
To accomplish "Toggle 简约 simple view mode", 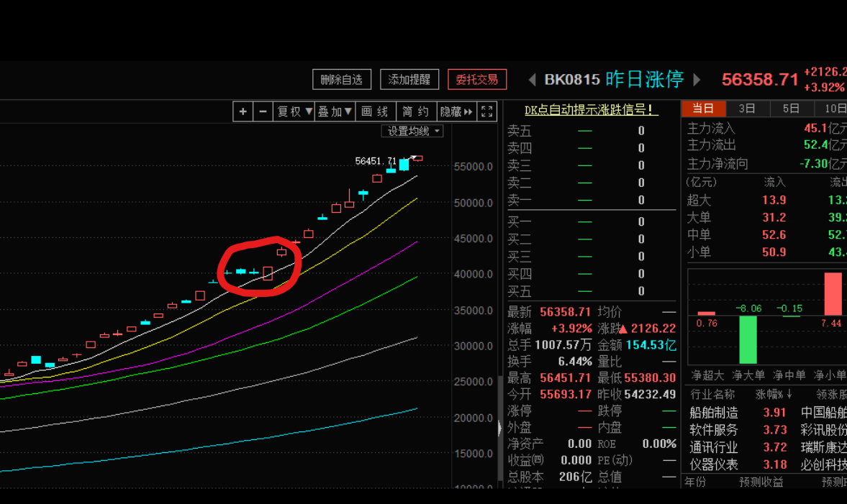I will tap(415, 111).
